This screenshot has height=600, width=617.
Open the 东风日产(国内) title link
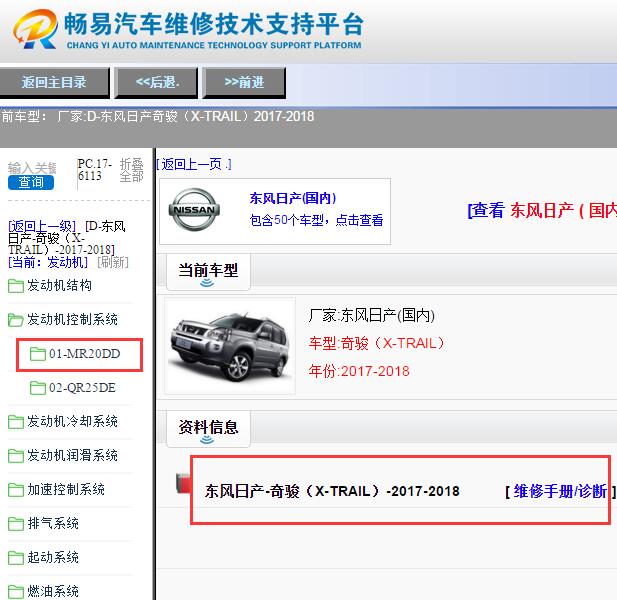(x=293, y=198)
